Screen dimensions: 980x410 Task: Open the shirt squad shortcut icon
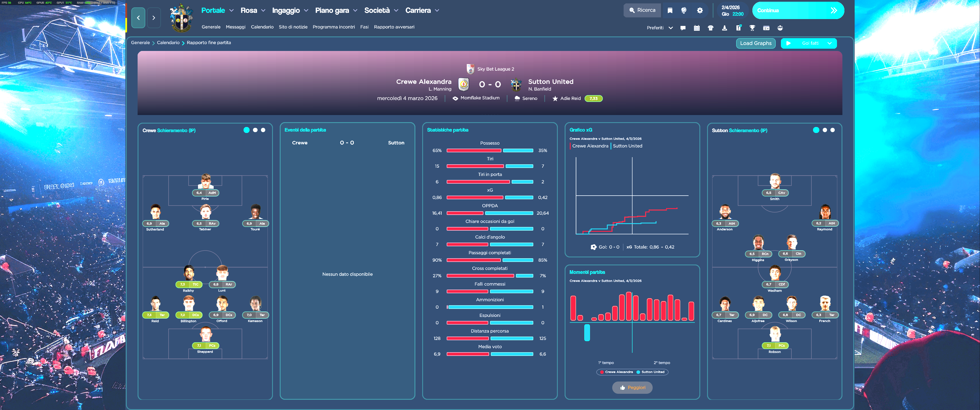coord(710,28)
